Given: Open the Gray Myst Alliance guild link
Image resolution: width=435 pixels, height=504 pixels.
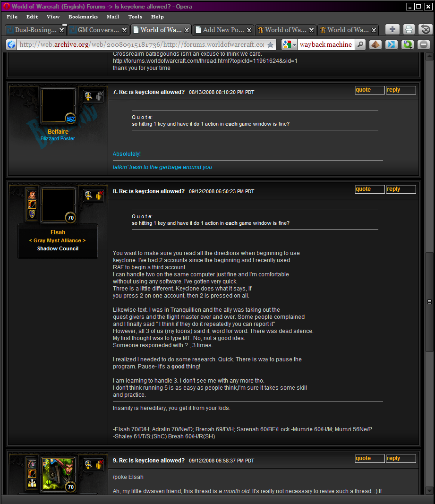Looking at the screenshot, I should tap(58, 240).
